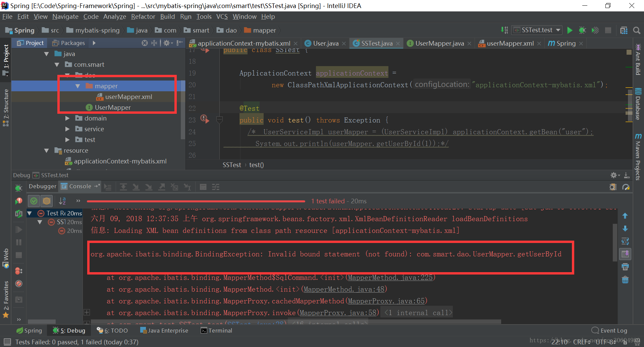This screenshot has height=347, width=644.
Task: Click Step Over icon in debugger toolbar
Action: pyautogui.click(x=123, y=187)
